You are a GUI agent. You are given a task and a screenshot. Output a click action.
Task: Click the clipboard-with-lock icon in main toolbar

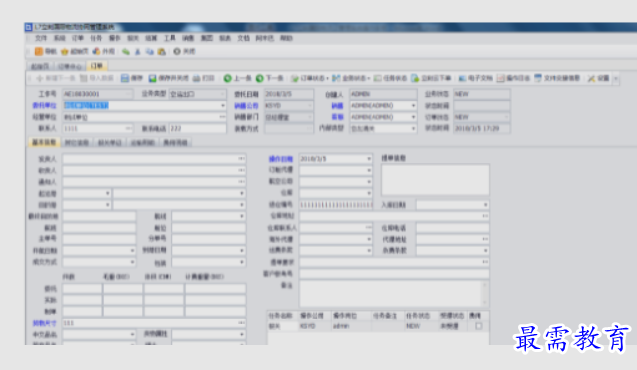point(162,52)
